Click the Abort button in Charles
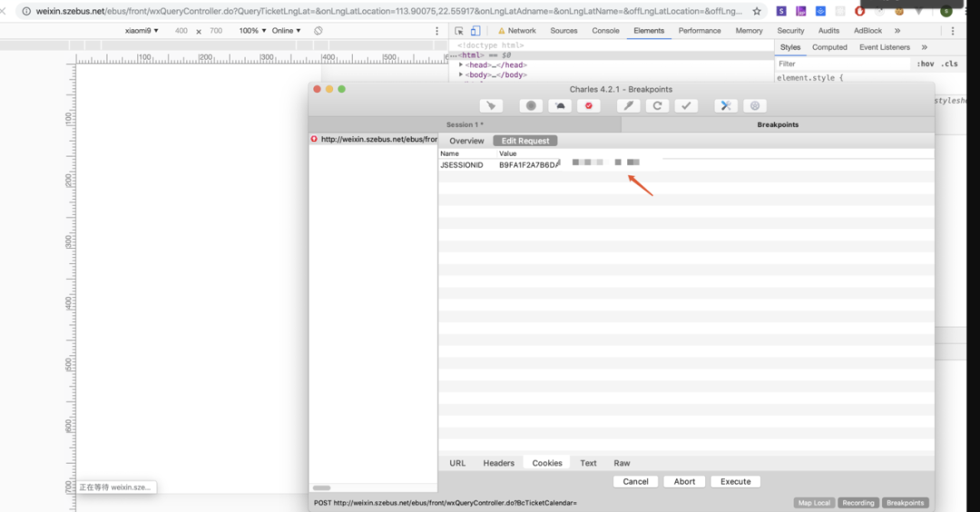 pyautogui.click(x=684, y=481)
